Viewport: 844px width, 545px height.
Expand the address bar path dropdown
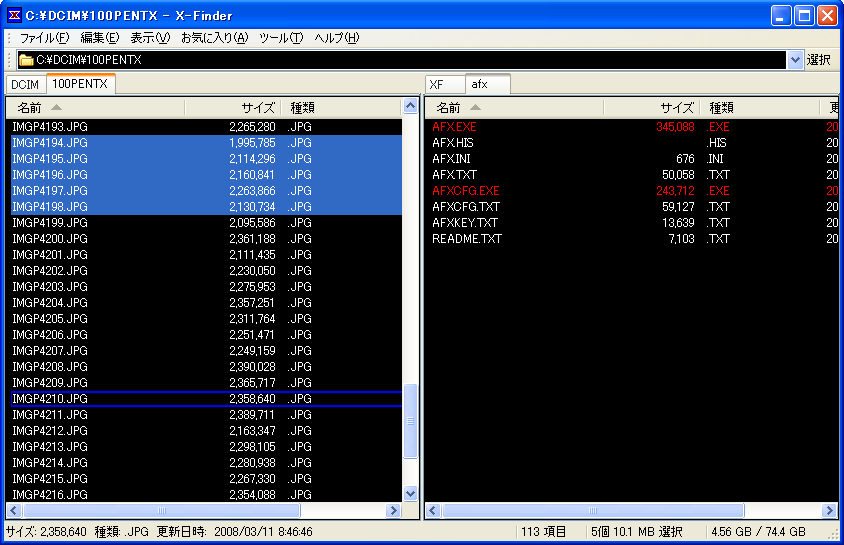tap(795, 60)
